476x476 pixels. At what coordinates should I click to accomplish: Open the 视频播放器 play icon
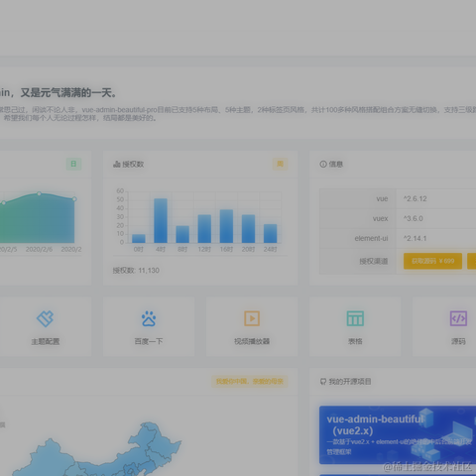252,318
